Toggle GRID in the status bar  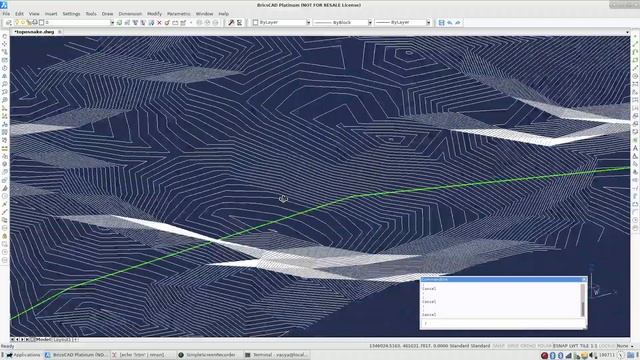[513, 346]
